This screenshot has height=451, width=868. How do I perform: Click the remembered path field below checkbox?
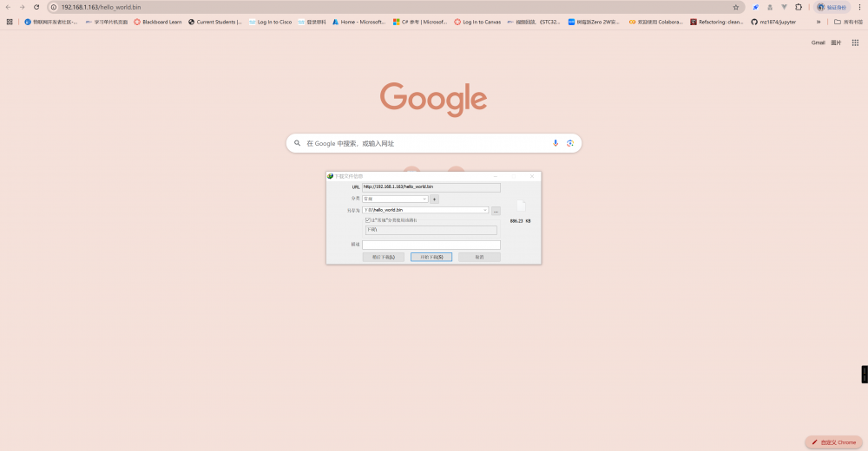(x=431, y=230)
